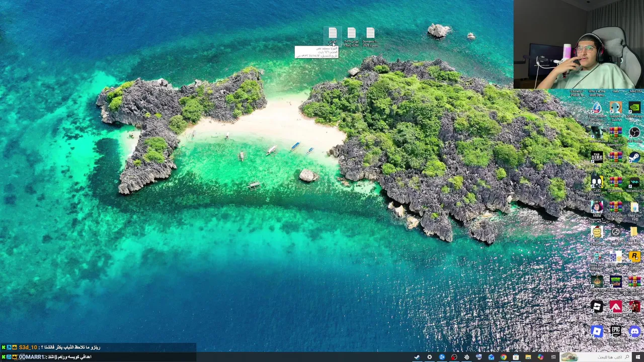
Task: Launch Voicemod V3 desktop shortcut
Action: [634, 183]
